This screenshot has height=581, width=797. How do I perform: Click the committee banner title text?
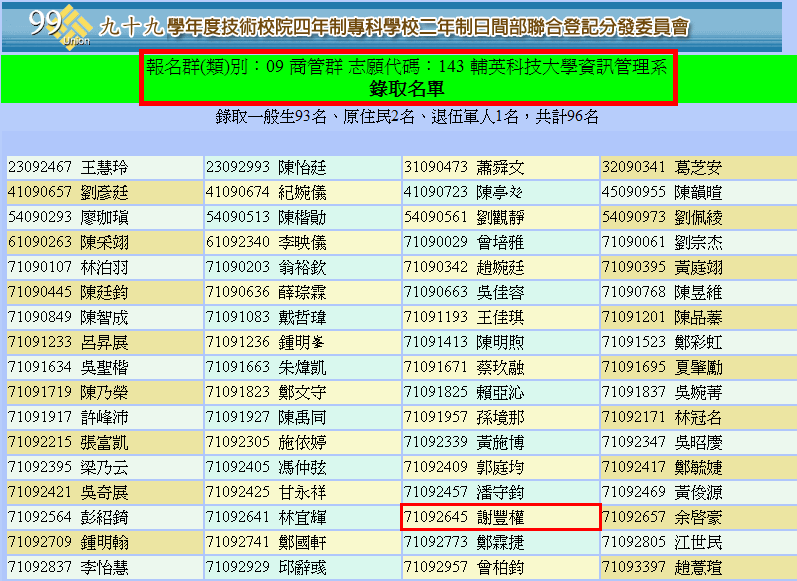[x=394, y=26]
